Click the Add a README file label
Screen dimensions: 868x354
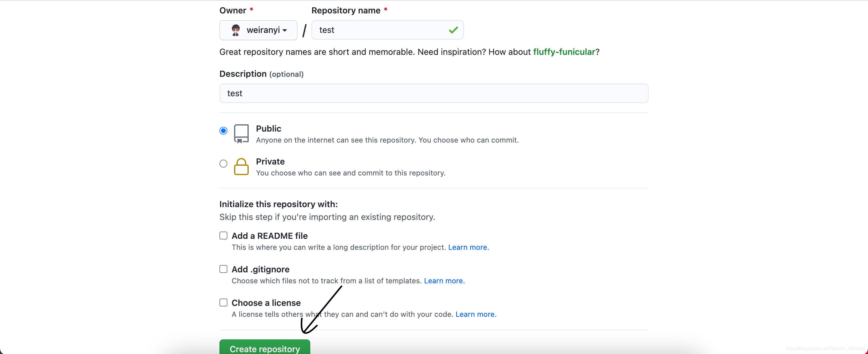[x=269, y=236]
